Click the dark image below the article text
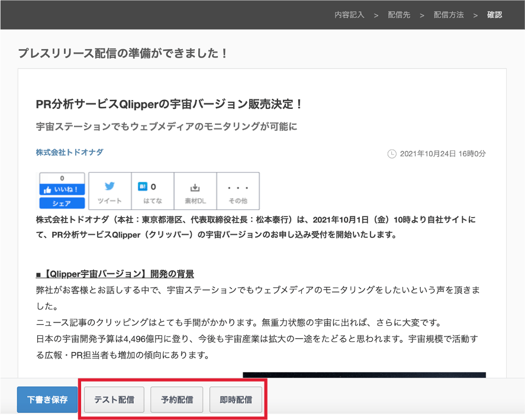Viewport: 525px width, 420px height. (x=364, y=375)
